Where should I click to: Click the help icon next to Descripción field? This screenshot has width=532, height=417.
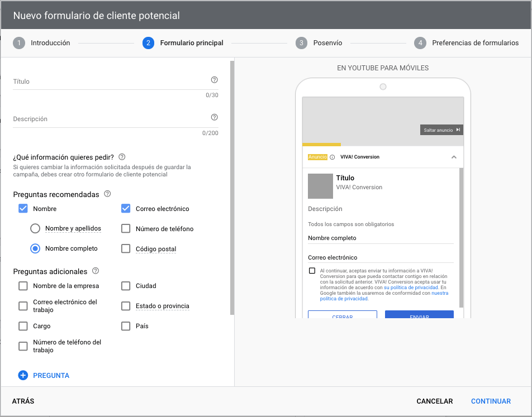[x=214, y=117]
